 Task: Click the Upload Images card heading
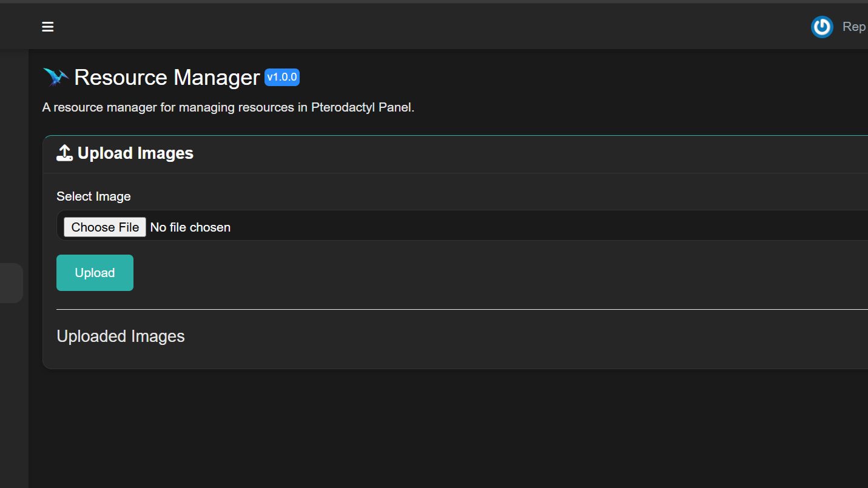tap(135, 153)
